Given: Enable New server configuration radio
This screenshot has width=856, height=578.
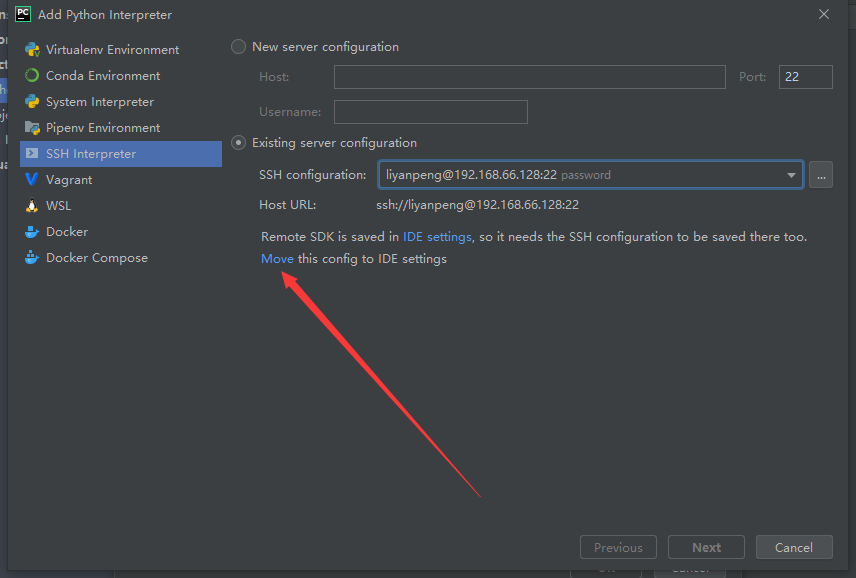Looking at the screenshot, I should [x=239, y=47].
